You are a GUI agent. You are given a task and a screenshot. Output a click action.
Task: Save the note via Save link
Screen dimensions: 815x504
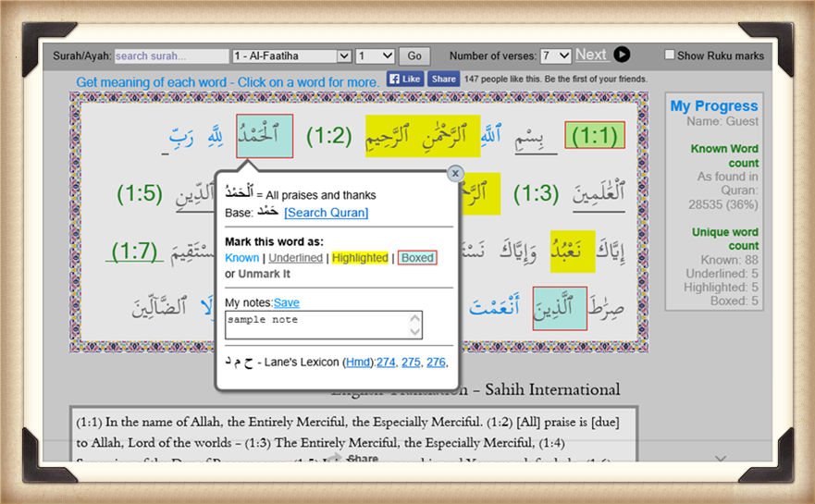coord(287,302)
